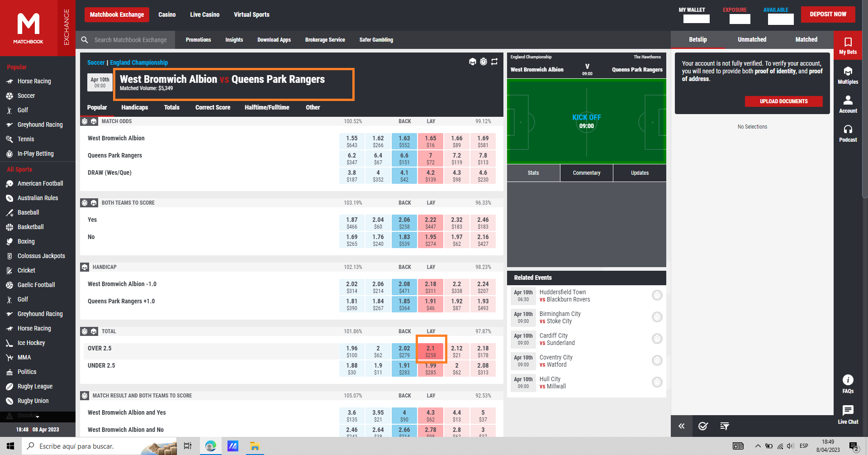This screenshot has width=868, height=455.
Task: Click the in-play icon for Birmingham City match
Action: (x=657, y=317)
